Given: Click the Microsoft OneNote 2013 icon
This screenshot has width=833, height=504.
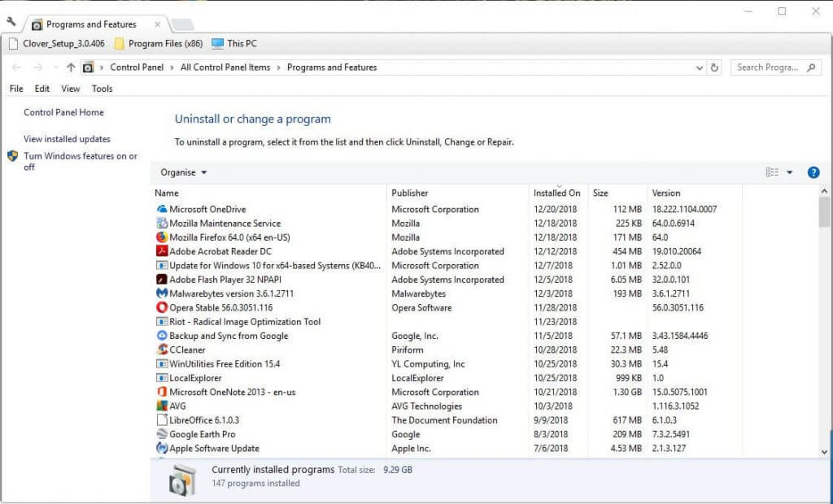Looking at the screenshot, I should [x=162, y=392].
